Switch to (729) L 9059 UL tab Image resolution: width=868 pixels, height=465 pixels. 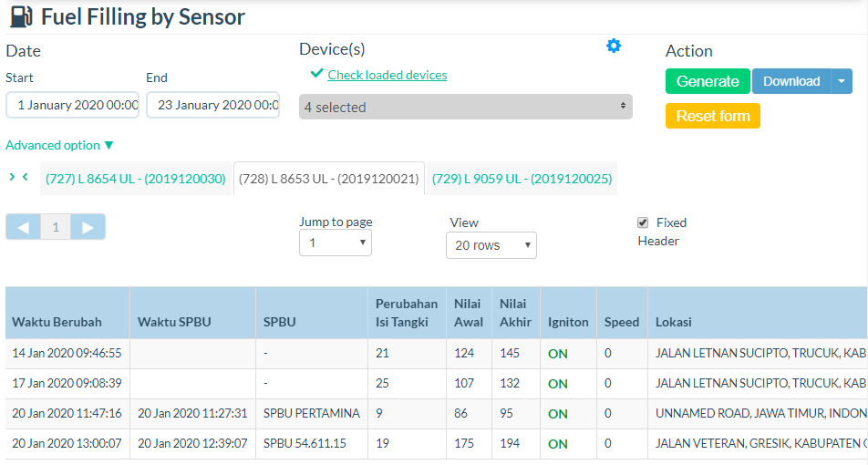(x=522, y=179)
